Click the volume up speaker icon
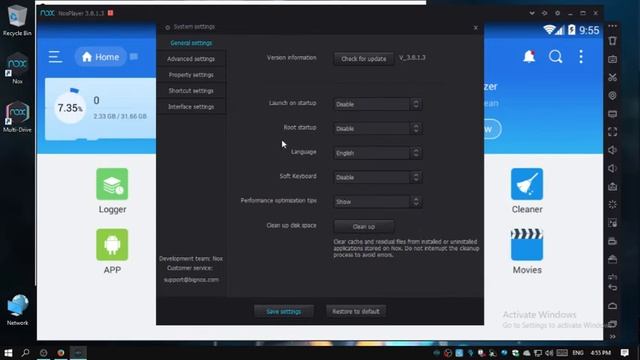Image resolution: width=640 pixels, height=360 pixels. [612, 150]
